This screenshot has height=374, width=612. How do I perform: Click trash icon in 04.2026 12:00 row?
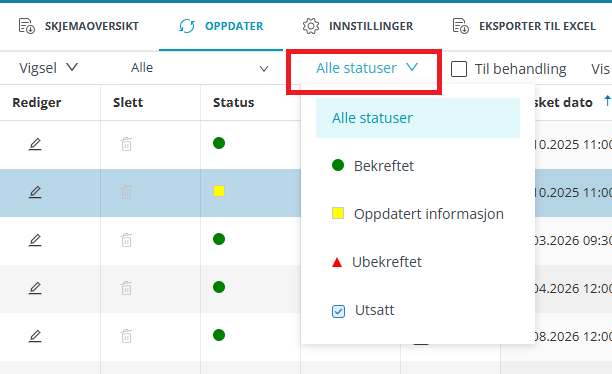pyautogui.click(x=126, y=288)
